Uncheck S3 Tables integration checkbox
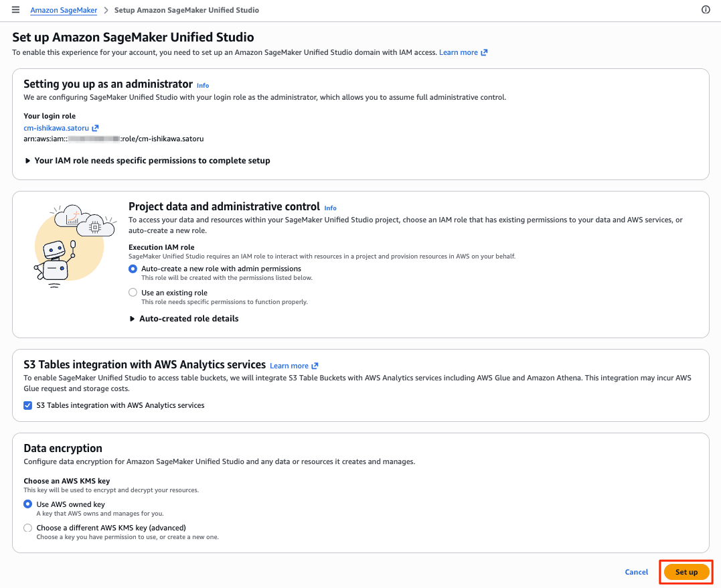The height and width of the screenshot is (588, 721). pyautogui.click(x=28, y=405)
